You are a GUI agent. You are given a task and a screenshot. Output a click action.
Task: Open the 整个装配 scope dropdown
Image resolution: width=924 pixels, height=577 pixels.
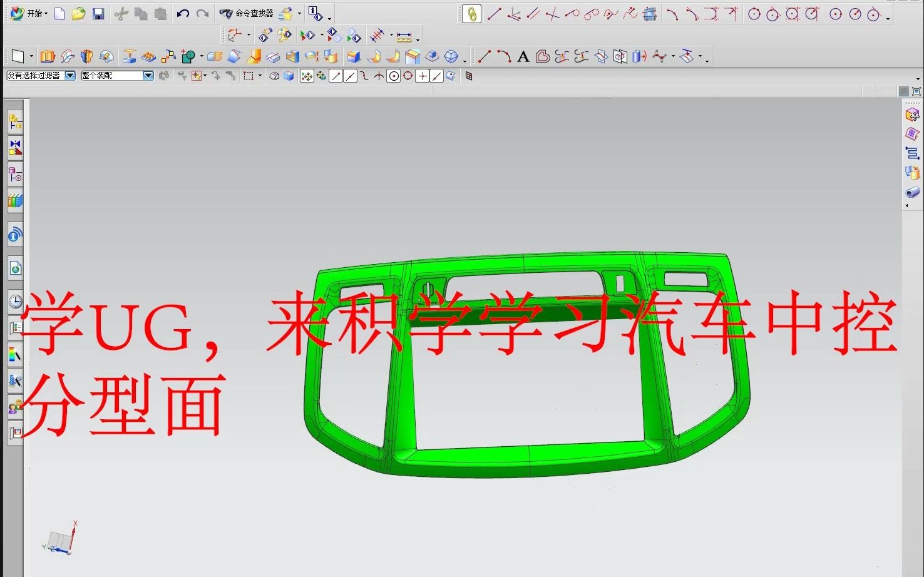(x=148, y=76)
